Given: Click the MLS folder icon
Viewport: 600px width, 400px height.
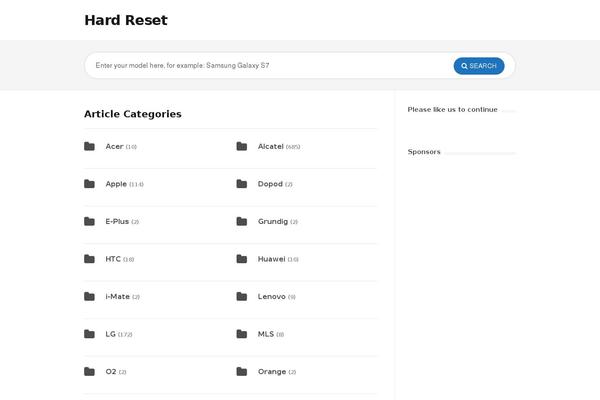Looking at the screenshot, I should point(241,334).
